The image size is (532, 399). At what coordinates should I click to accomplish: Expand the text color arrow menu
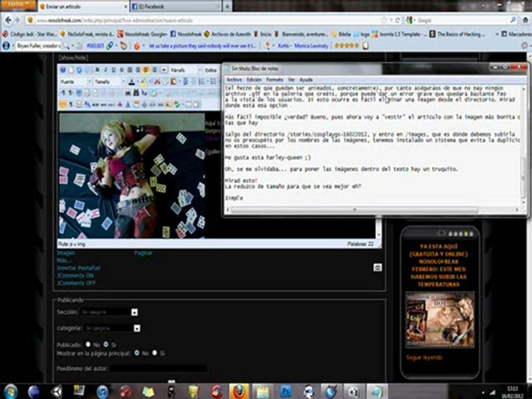(x=138, y=81)
